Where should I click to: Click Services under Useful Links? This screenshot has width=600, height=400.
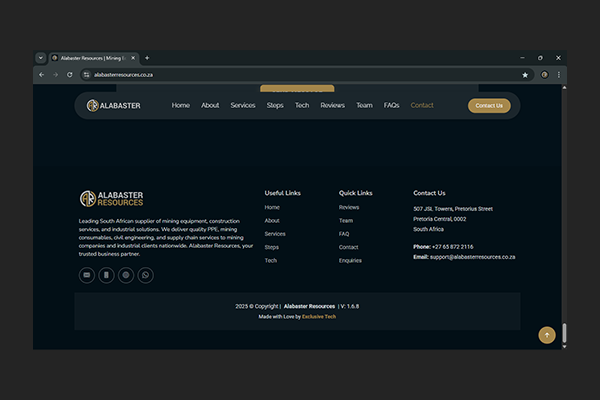275,234
